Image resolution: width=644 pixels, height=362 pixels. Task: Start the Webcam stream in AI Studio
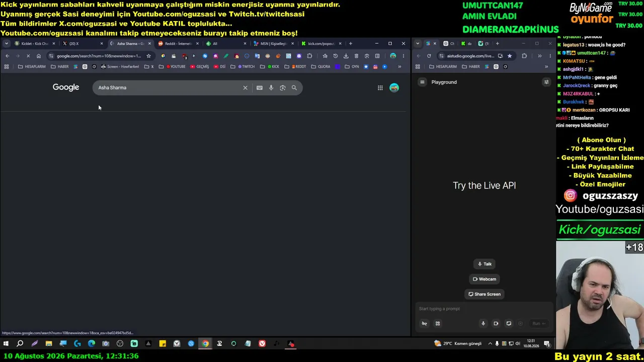point(484,279)
